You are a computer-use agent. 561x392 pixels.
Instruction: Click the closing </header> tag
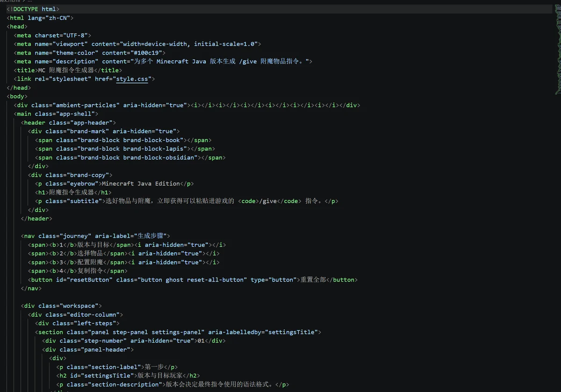tap(36, 218)
